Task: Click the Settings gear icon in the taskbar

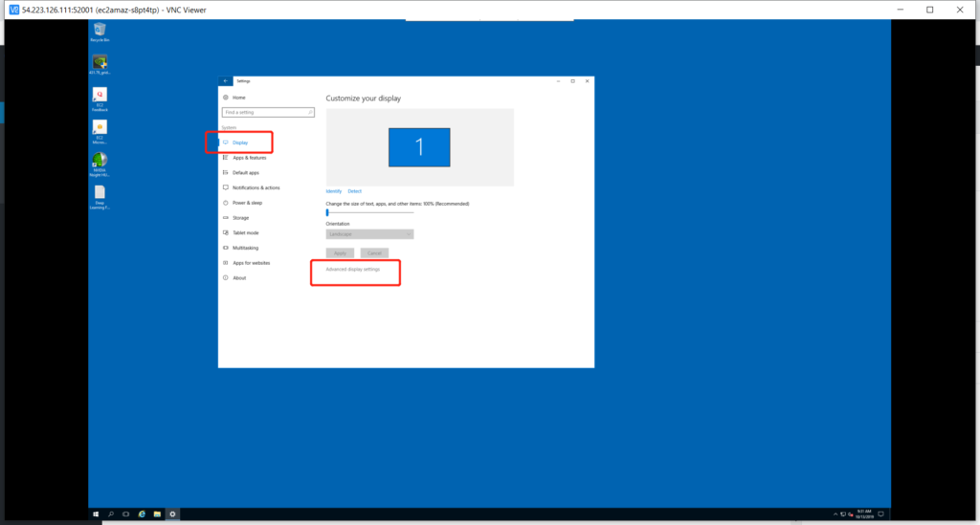Action: coord(172,514)
